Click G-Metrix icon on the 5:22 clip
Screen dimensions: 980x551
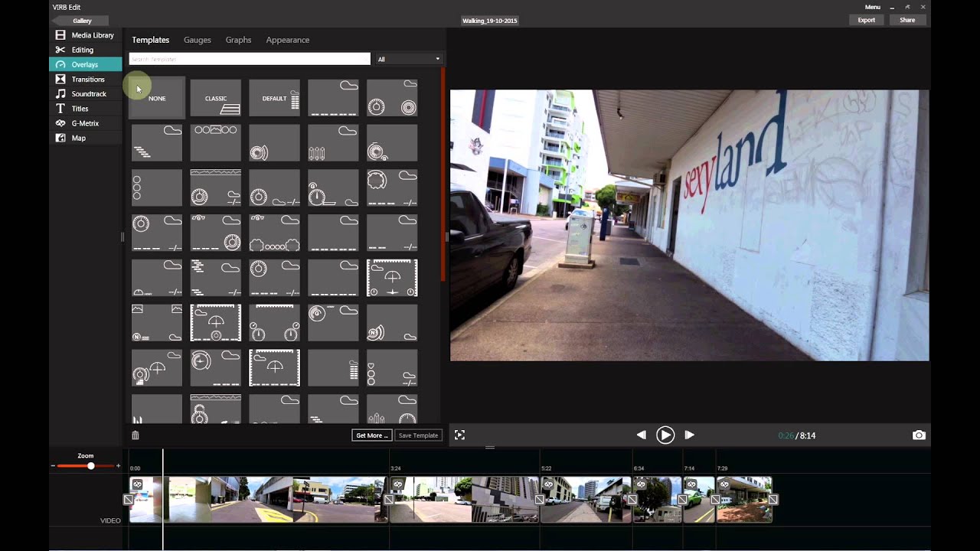coord(549,484)
